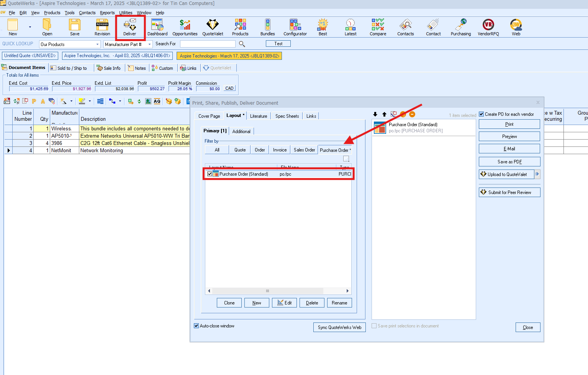The width and height of the screenshot is (588, 375).
Task: Click the Best pricing icon
Action: [323, 27]
